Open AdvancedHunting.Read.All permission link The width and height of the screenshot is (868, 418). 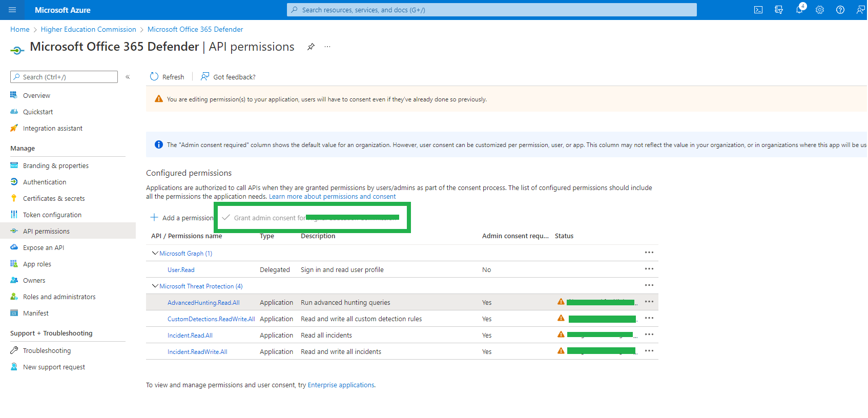click(203, 303)
